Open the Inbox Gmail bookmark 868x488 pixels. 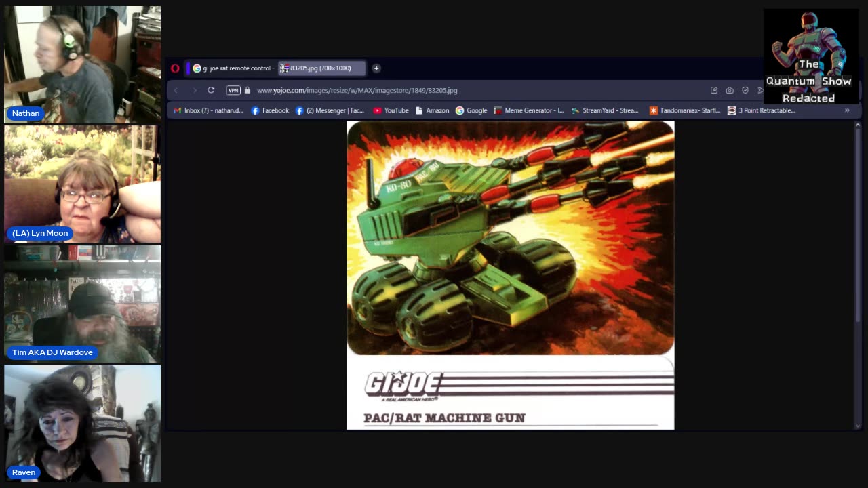(x=209, y=110)
